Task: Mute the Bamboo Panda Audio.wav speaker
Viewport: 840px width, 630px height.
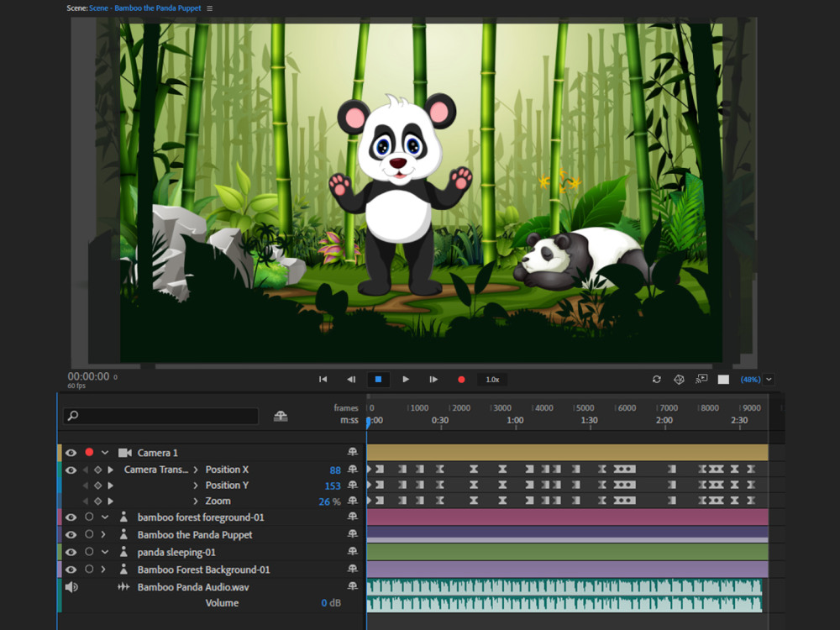Action: click(71, 587)
